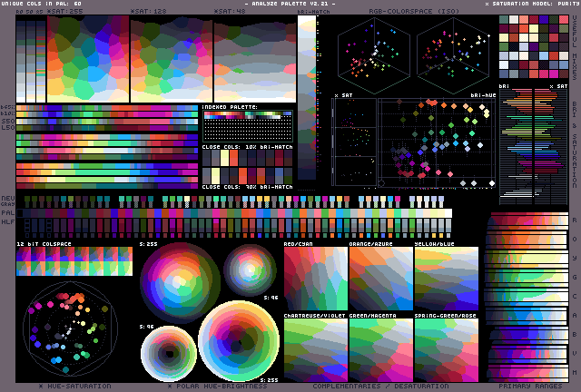Click the SAT:48 Voronoi colour map
The height and width of the screenshot is (392, 581).
(255, 59)
